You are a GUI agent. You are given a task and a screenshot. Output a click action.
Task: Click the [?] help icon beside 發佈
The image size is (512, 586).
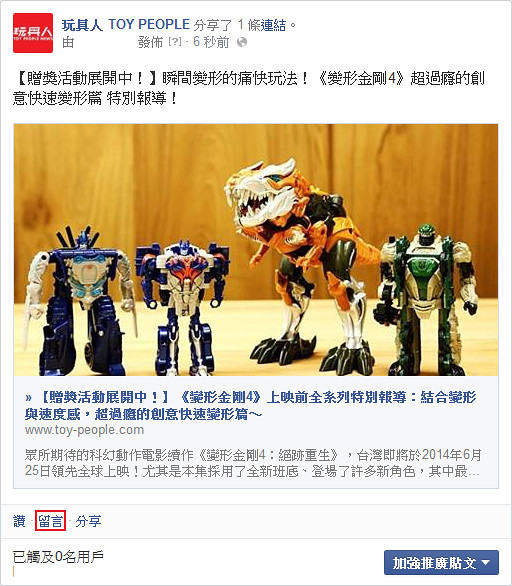175,41
